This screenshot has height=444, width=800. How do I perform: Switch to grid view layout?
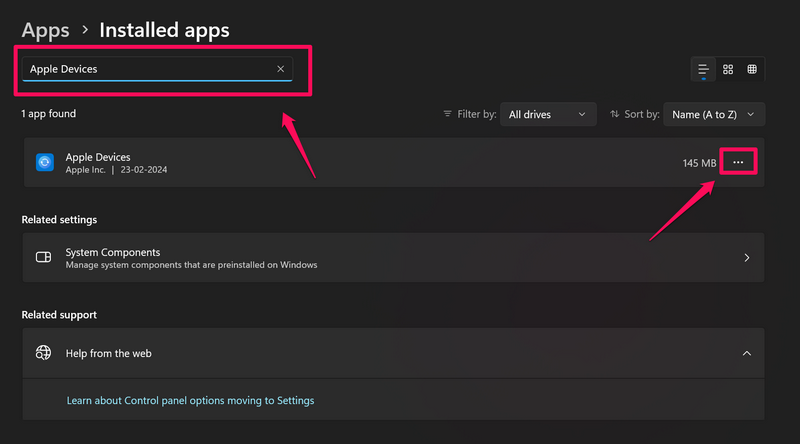pos(728,69)
